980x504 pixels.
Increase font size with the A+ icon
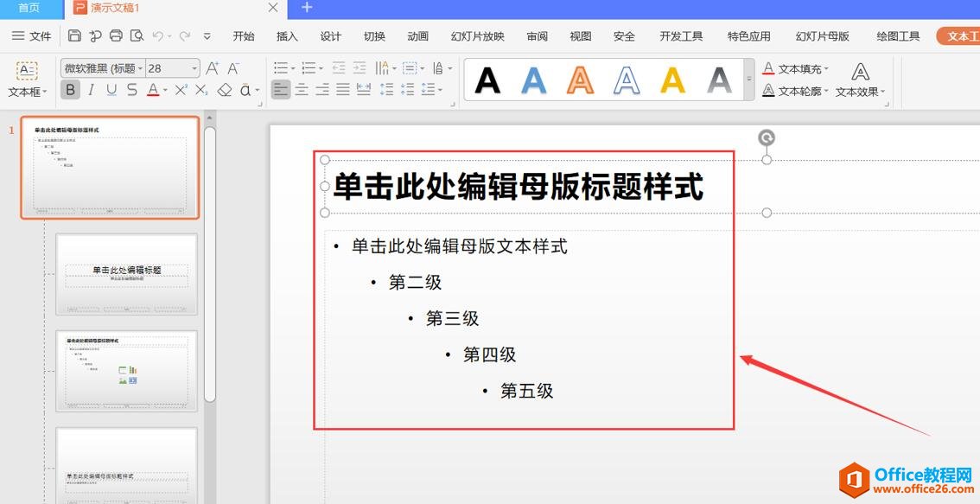click(x=213, y=68)
